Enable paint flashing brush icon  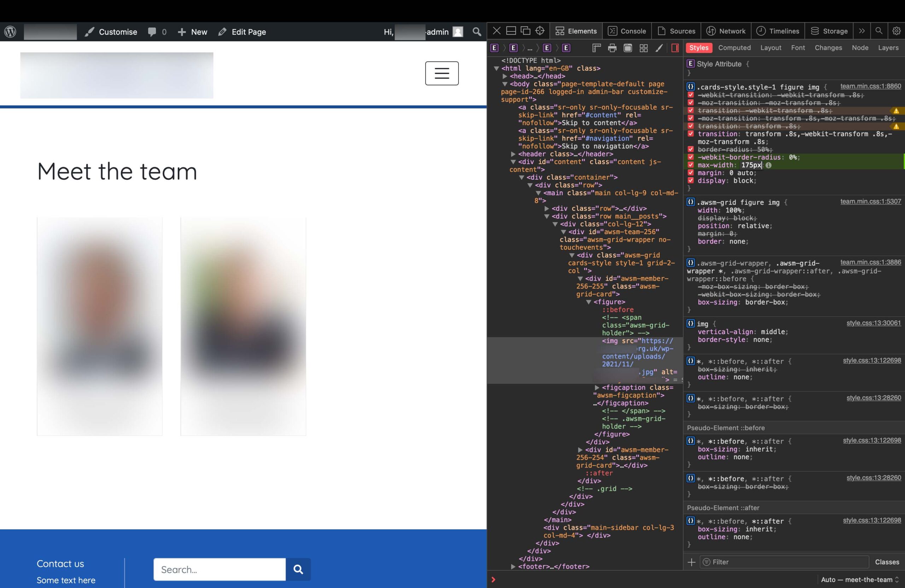659,48
